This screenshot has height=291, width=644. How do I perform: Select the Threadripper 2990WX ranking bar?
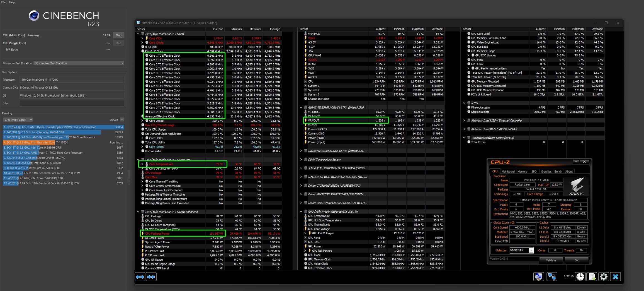coord(63,127)
